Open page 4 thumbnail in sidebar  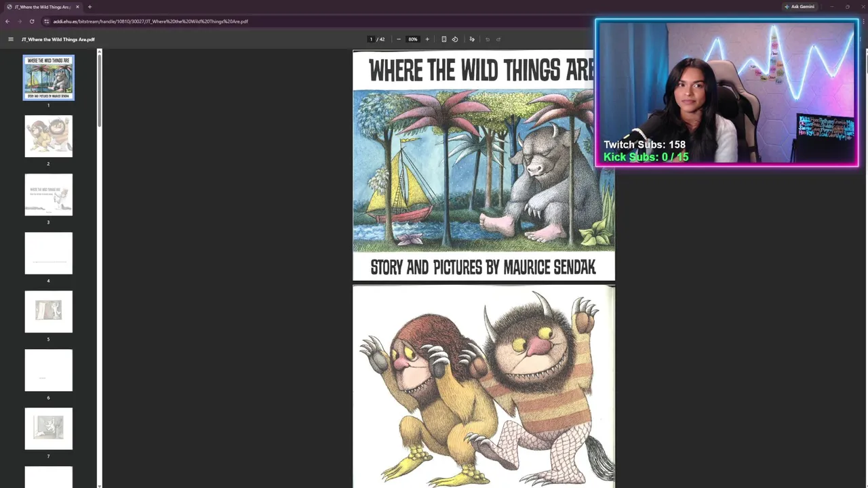click(x=49, y=253)
